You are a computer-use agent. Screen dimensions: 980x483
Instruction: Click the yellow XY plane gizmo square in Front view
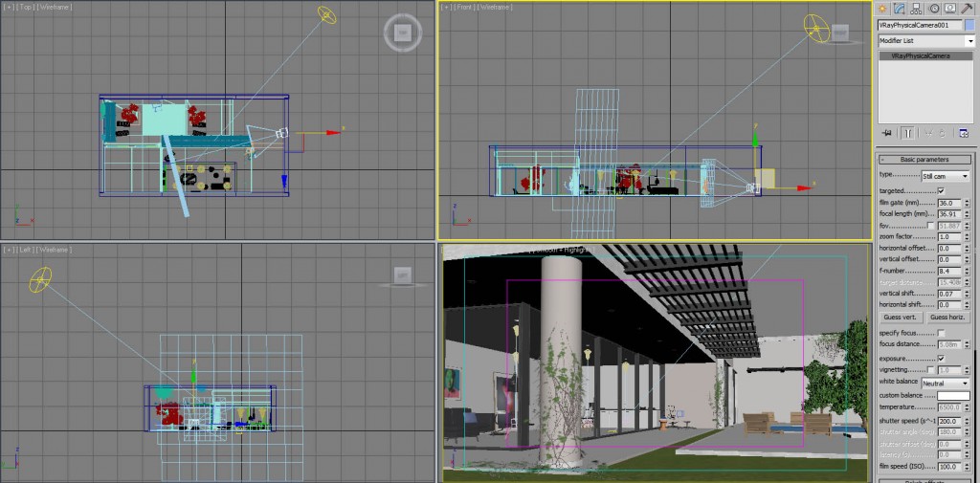pyautogui.click(x=766, y=178)
